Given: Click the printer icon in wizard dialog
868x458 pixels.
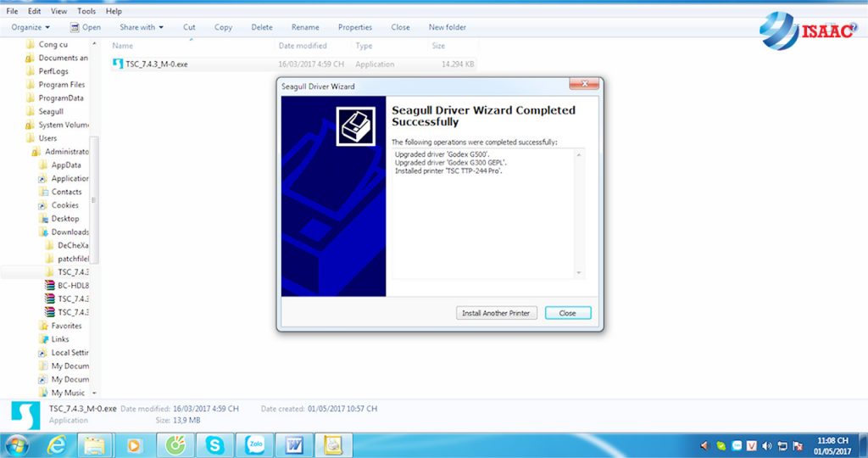Looking at the screenshot, I should [356, 127].
